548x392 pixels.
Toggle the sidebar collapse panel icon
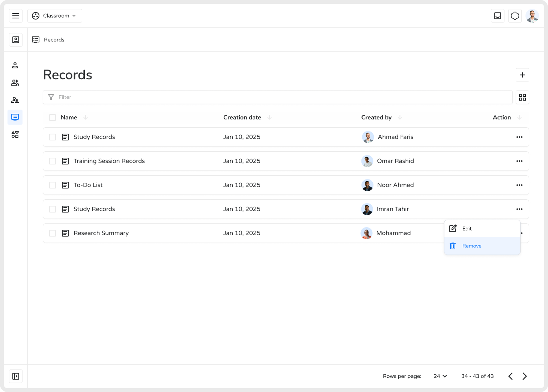point(16,376)
